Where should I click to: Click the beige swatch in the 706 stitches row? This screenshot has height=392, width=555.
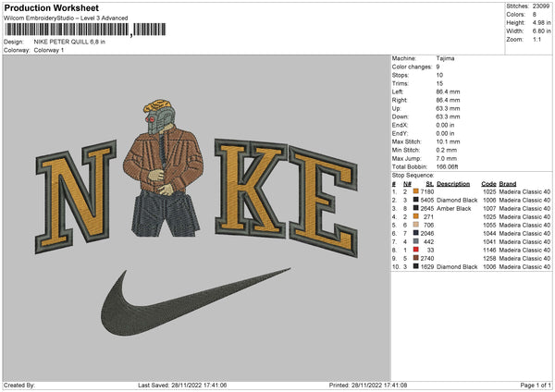pos(416,225)
